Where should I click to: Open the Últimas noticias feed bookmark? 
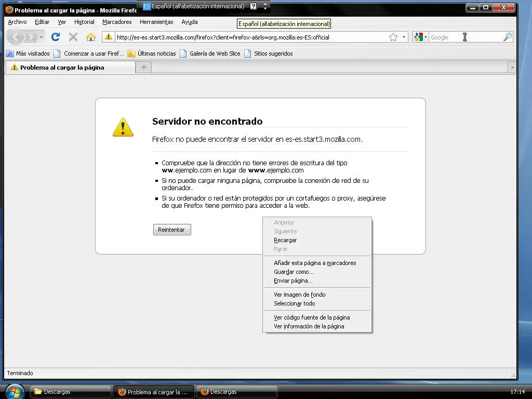point(152,54)
